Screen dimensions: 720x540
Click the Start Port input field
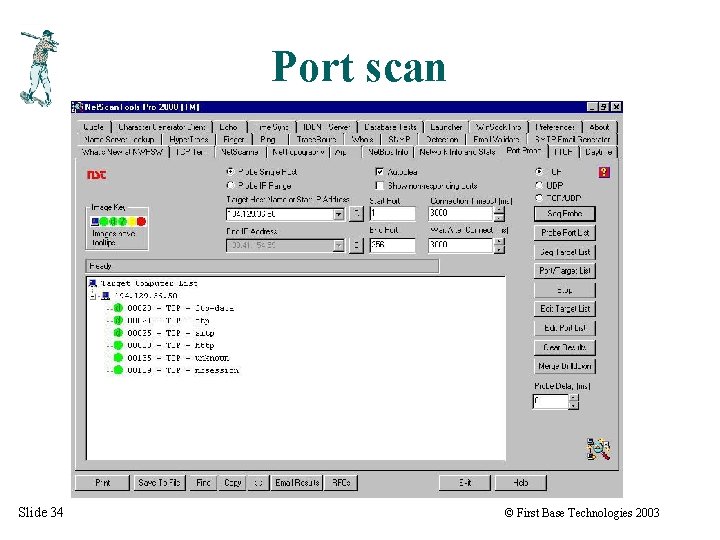pos(393,213)
